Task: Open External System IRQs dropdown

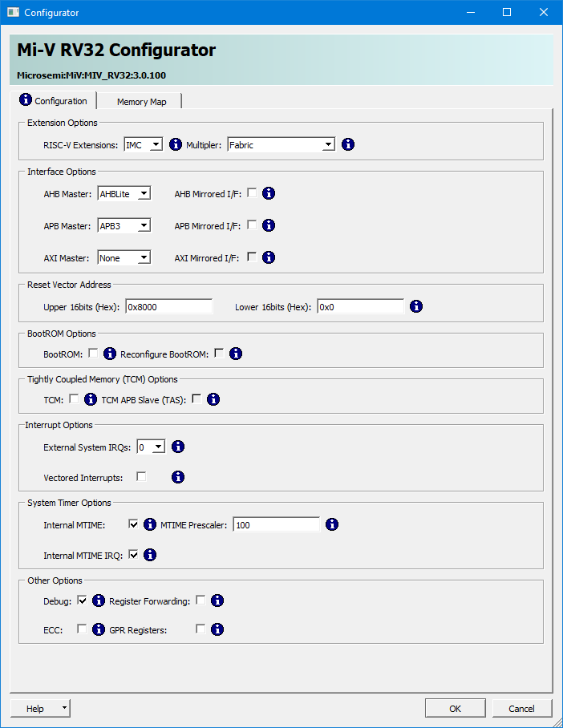Action: point(151,447)
